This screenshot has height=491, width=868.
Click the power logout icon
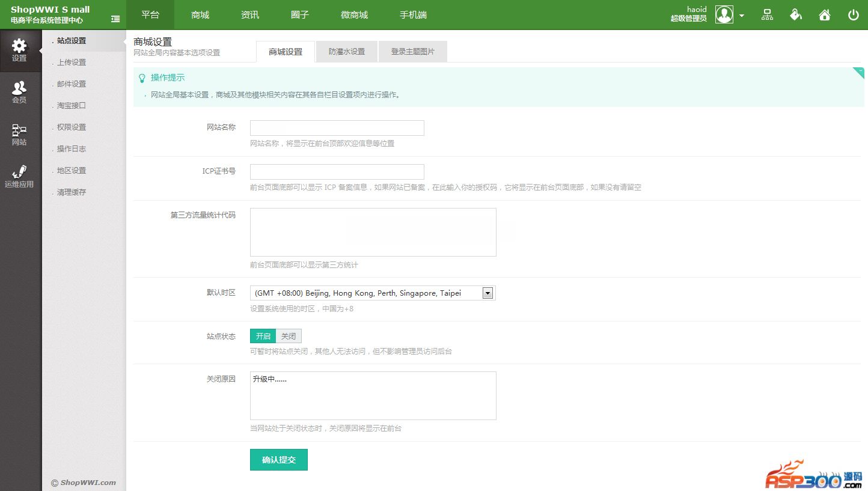click(854, 15)
